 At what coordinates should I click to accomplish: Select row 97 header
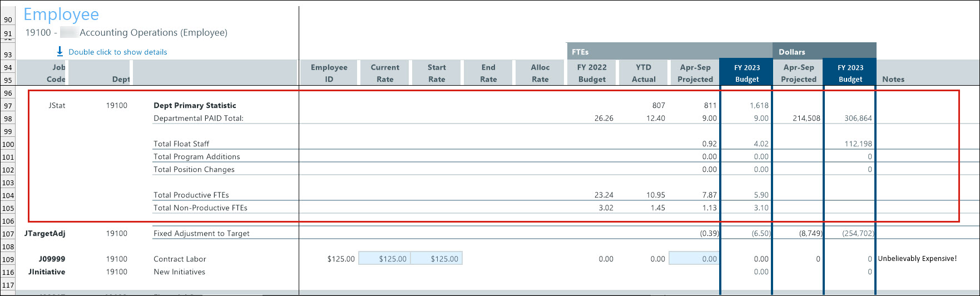coord(8,106)
